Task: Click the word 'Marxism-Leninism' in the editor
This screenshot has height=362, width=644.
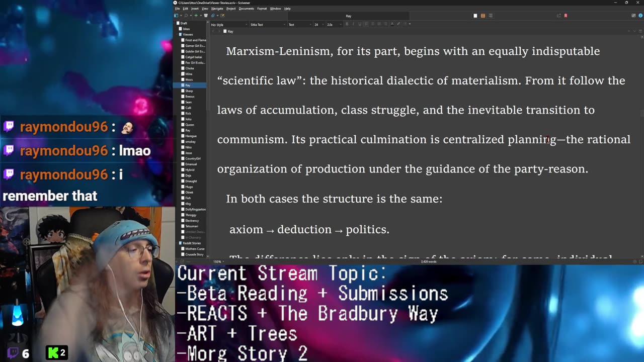Action: 279,51
